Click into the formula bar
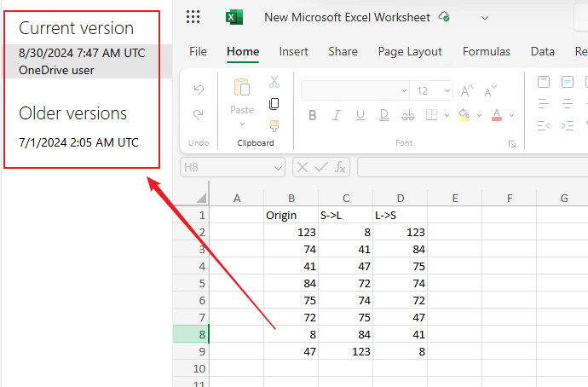 (472, 167)
